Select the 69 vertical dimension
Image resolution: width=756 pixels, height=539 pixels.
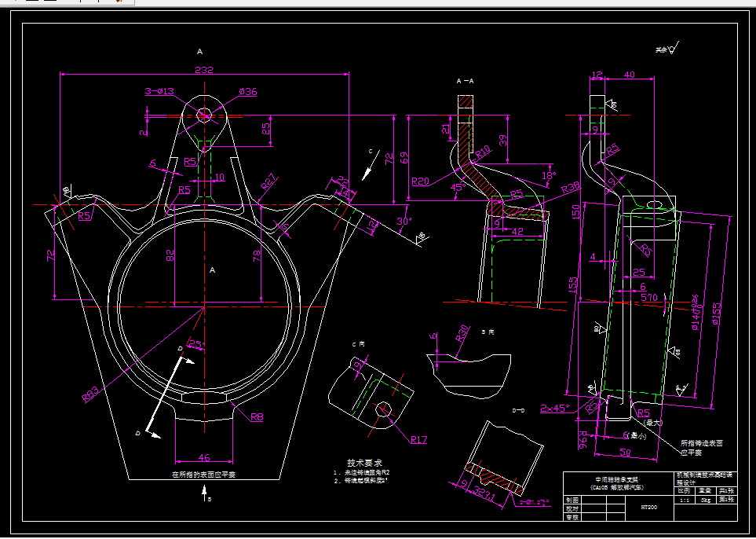click(x=405, y=157)
